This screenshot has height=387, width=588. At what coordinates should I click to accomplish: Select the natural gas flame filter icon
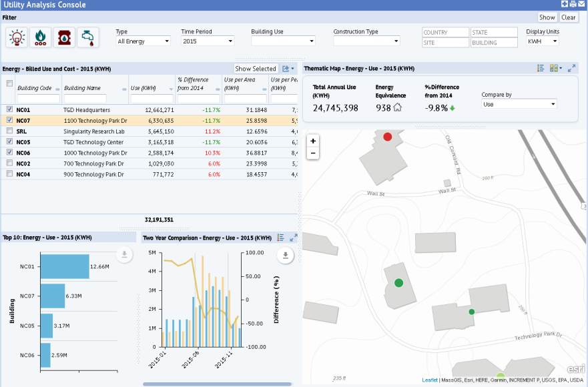coord(41,37)
